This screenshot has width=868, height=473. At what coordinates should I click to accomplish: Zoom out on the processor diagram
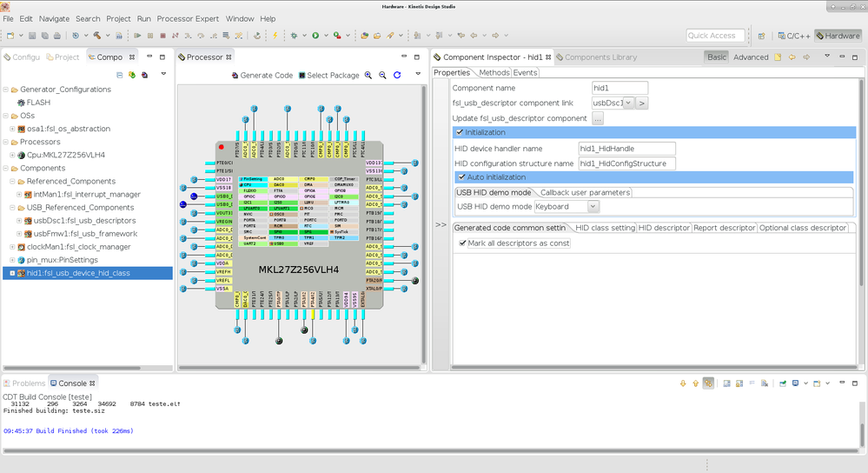(x=382, y=76)
